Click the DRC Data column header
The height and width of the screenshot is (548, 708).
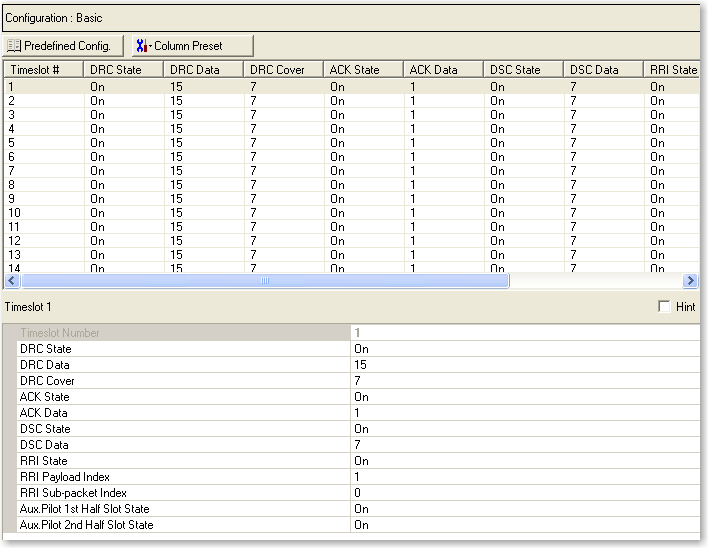204,70
